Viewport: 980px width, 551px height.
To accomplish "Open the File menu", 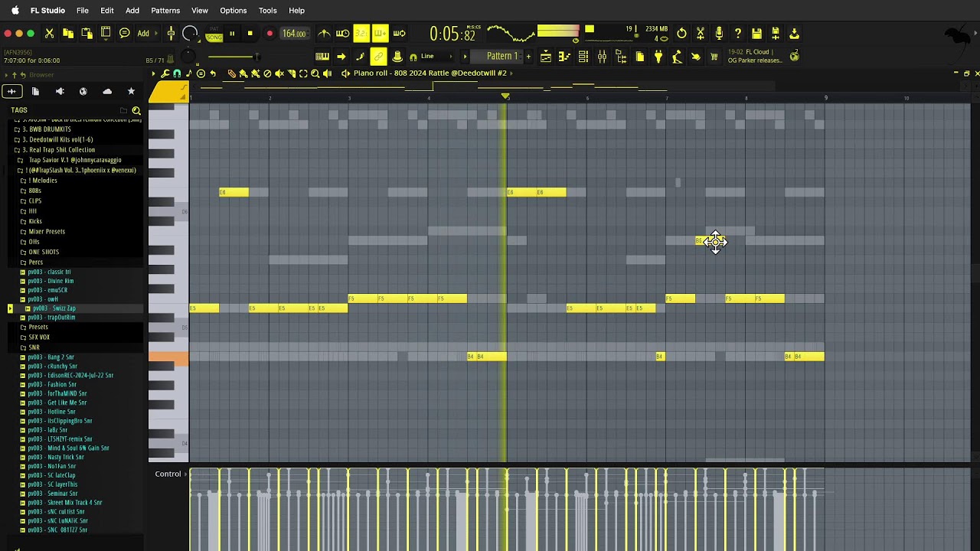I will (83, 11).
